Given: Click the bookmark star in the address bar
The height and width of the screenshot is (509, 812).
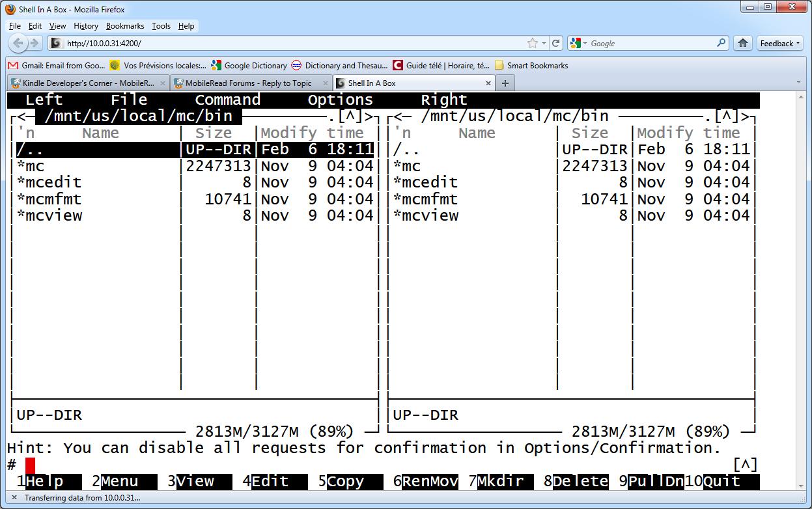Looking at the screenshot, I should pos(533,43).
